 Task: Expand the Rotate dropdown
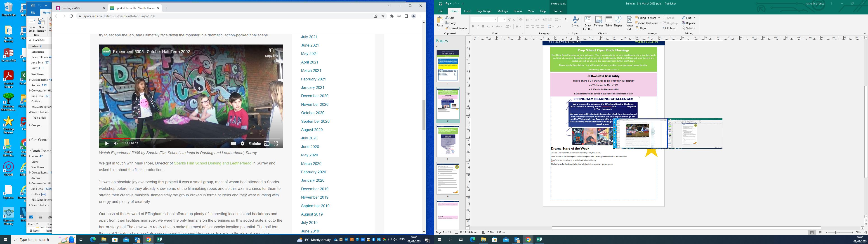pyautogui.click(x=676, y=28)
